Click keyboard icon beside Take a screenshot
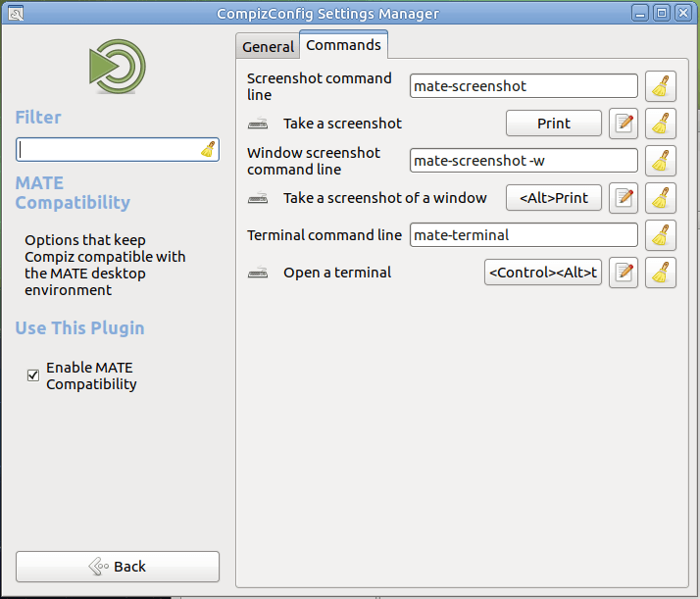The image size is (700, 599). pyautogui.click(x=258, y=124)
